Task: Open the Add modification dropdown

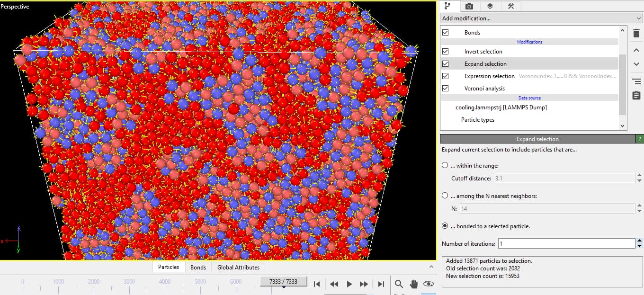Action: [x=541, y=18]
